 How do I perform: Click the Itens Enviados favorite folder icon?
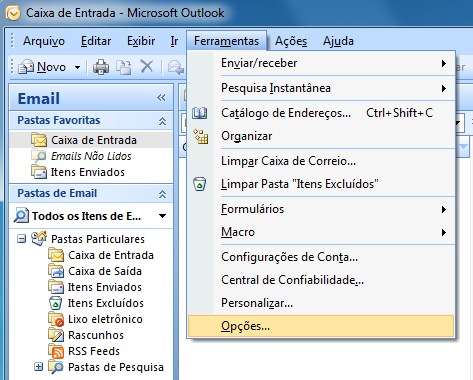(39, 172)
